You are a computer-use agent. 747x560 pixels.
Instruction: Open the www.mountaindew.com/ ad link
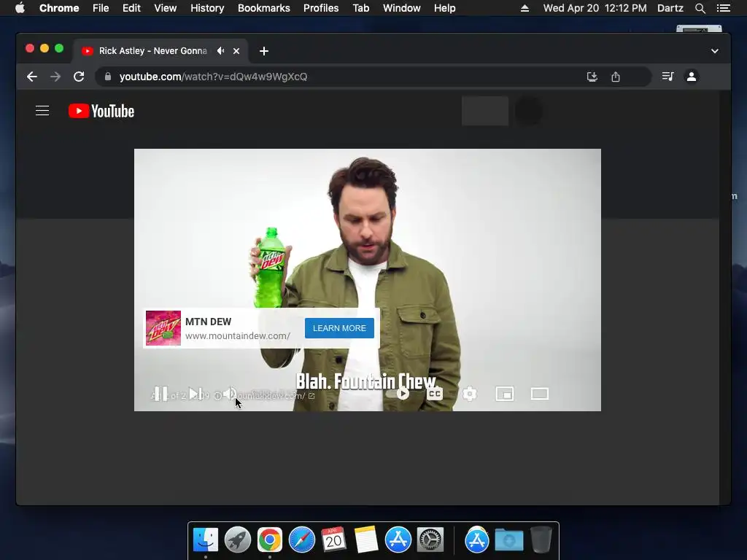(x=238, y=335)
